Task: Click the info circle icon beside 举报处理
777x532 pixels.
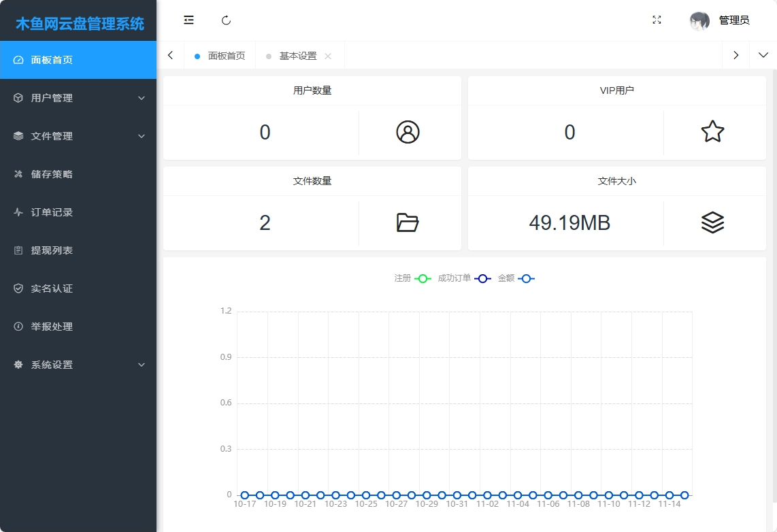Action: [x=18, y=327]
